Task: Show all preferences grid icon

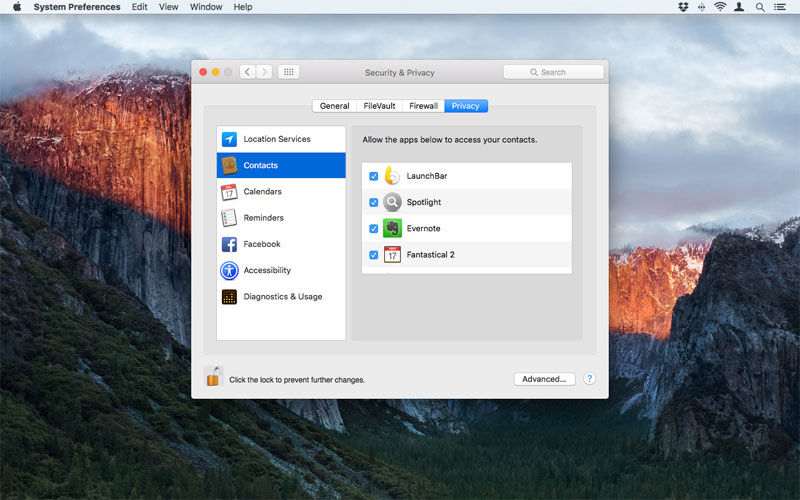Action: tap(288, 72)
